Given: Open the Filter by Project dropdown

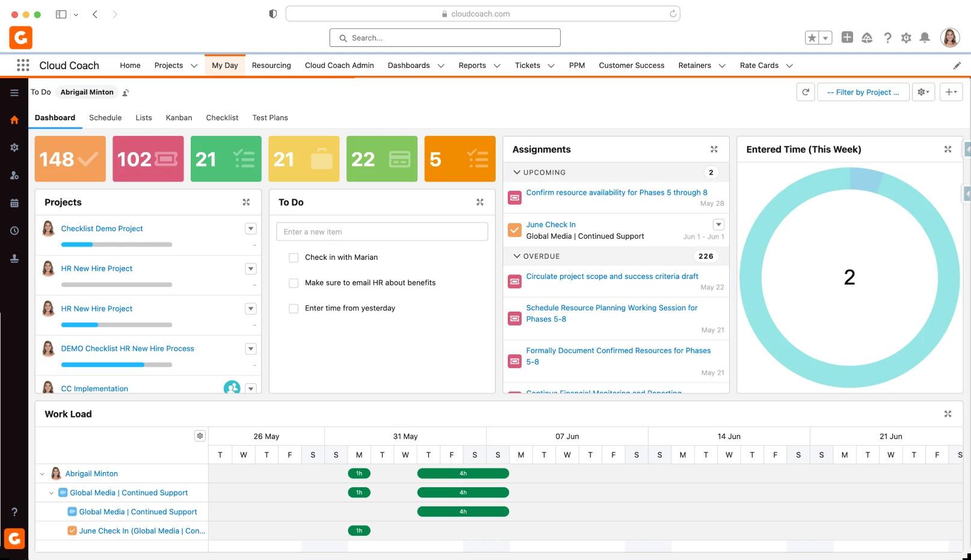Looking at the screenshot, I should pyautogui.click(x=863, y=92).
